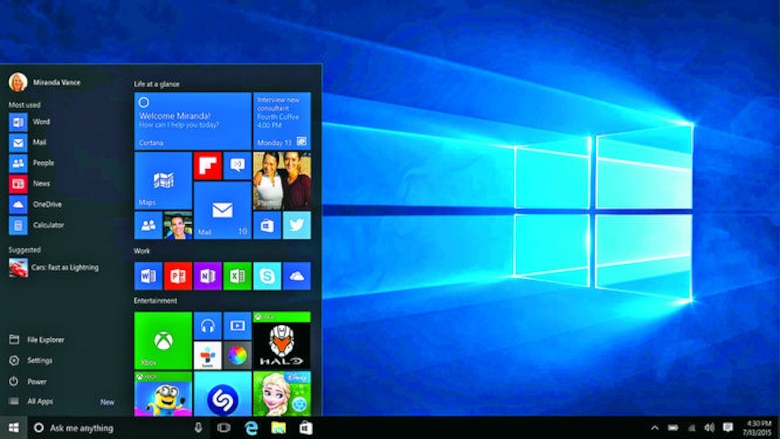
Task: Launch the Shazam tile
Action: (x=222, y=394)
